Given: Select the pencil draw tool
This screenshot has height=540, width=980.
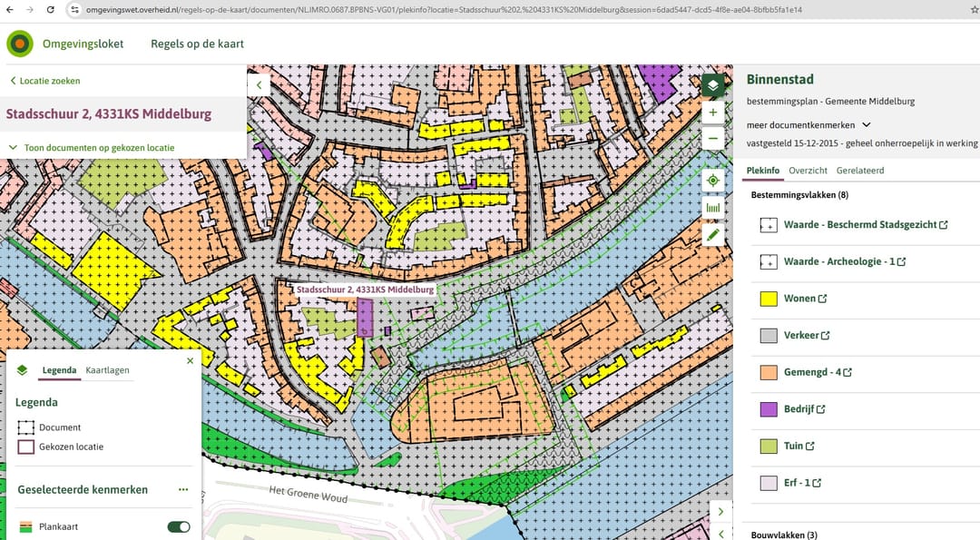Looking at the screenshot, I should [713, 234].
